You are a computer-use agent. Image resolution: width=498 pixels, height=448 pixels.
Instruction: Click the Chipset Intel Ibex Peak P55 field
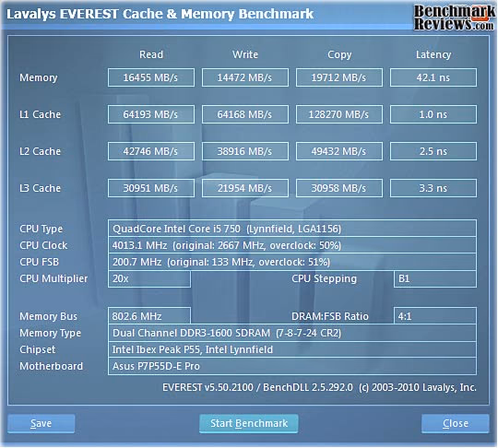click(291, 349)
